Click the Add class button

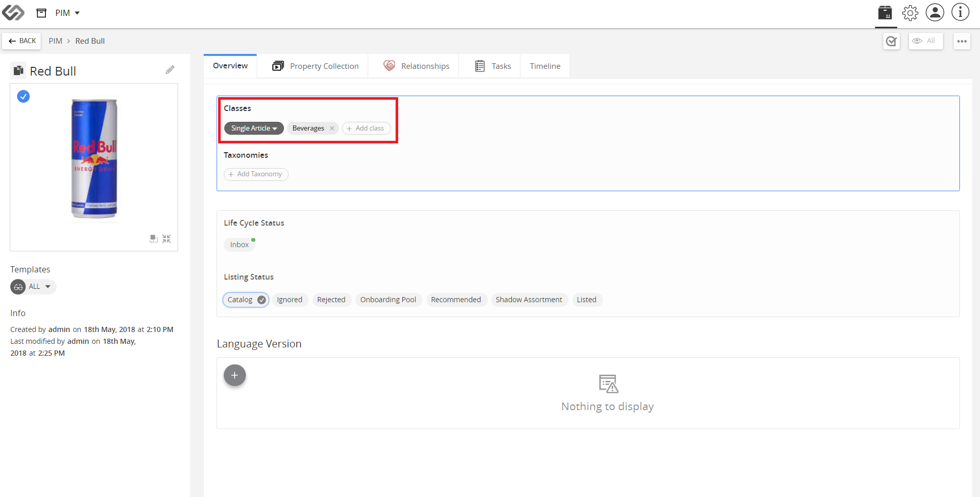pyautogui.click(x=366, y=128)
